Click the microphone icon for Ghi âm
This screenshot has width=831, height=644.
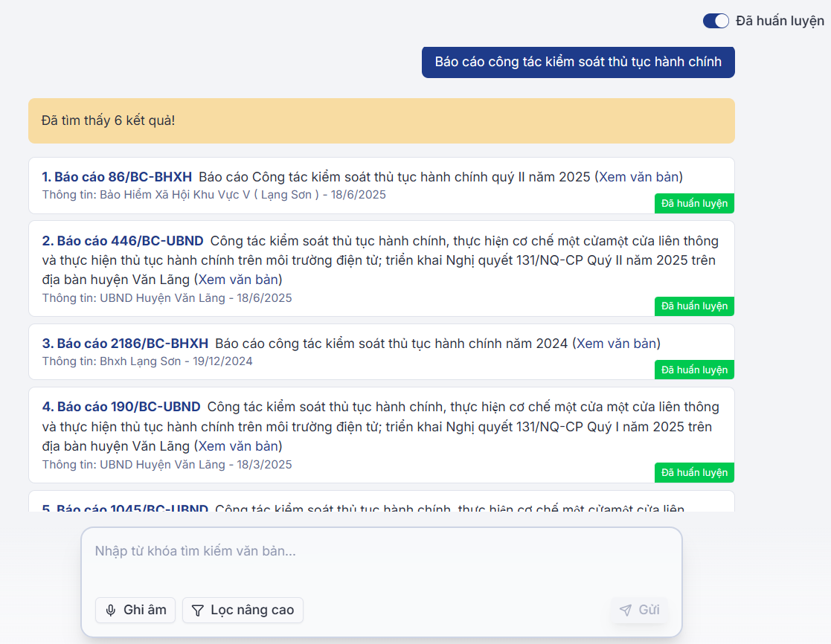111,611
